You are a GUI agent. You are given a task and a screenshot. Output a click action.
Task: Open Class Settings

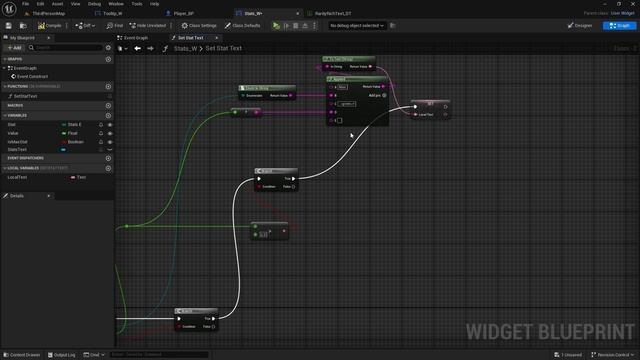click(199, 26)
